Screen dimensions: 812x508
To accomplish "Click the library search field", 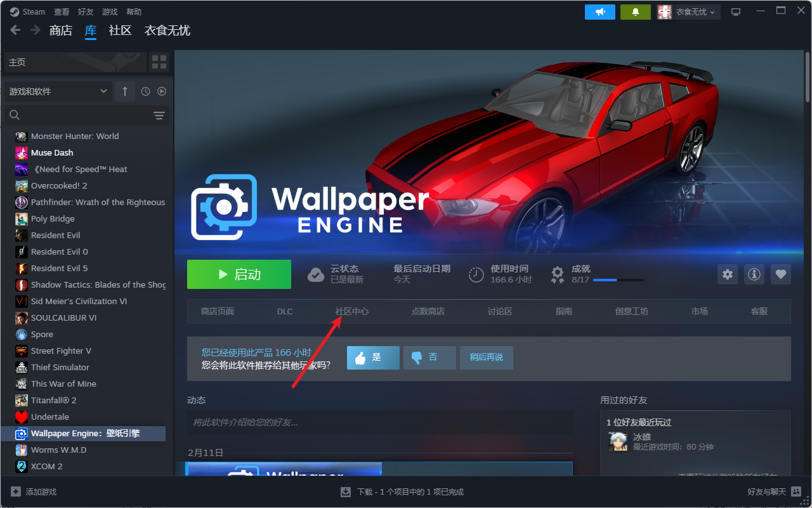I will coord(77,115).
